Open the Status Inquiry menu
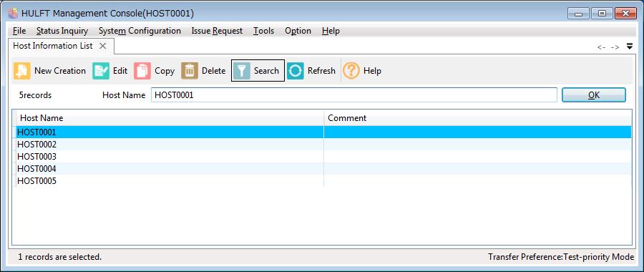644x272 pixels. click(62, 31)
